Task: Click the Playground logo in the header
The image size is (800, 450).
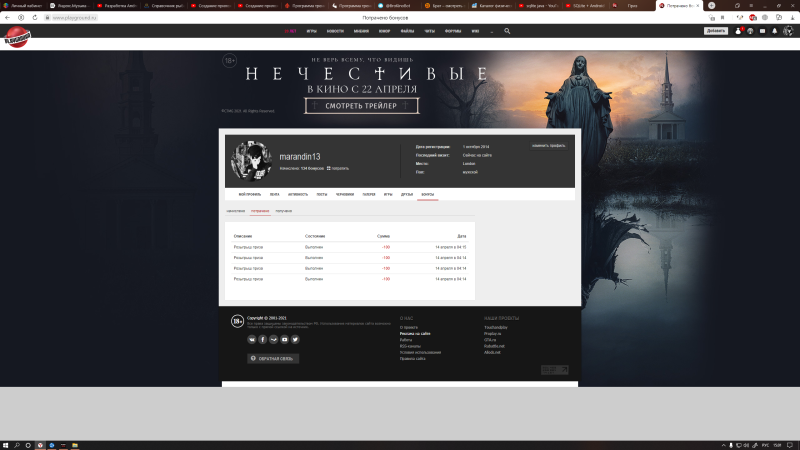Action: click(17, 37)
